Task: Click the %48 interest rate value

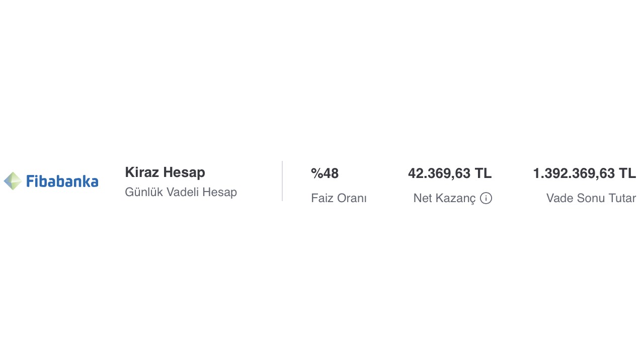Action: pyautogui.click(x=325, y=173)
